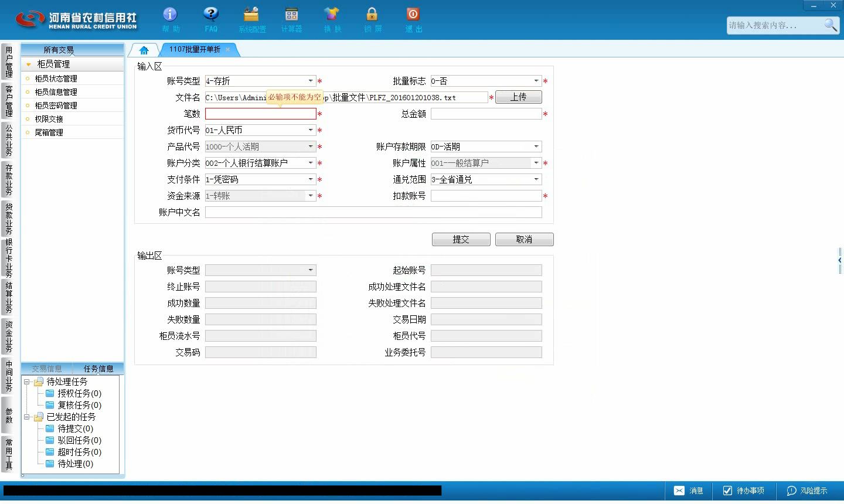Image resolution: width=844 pixels, height=504 pixels.
Task: Select the 授权任务(0) folder
Action: point(73,393)
